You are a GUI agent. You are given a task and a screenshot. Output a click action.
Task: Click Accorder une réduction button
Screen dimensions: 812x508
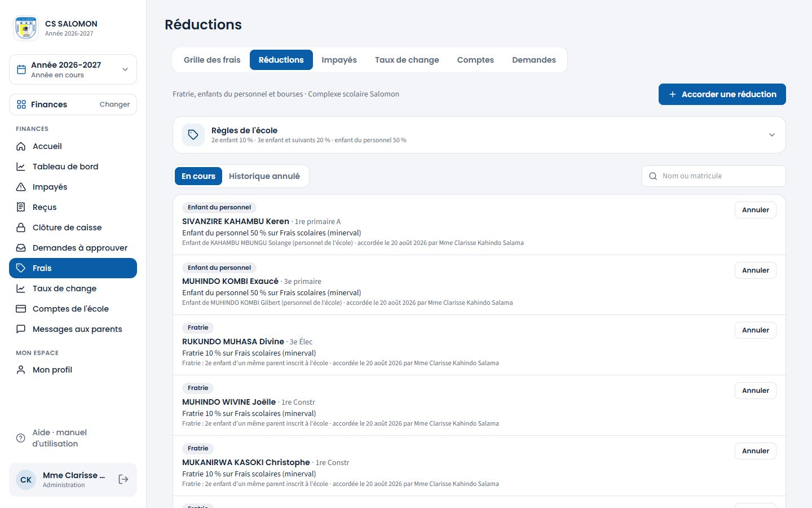point(722,94)
